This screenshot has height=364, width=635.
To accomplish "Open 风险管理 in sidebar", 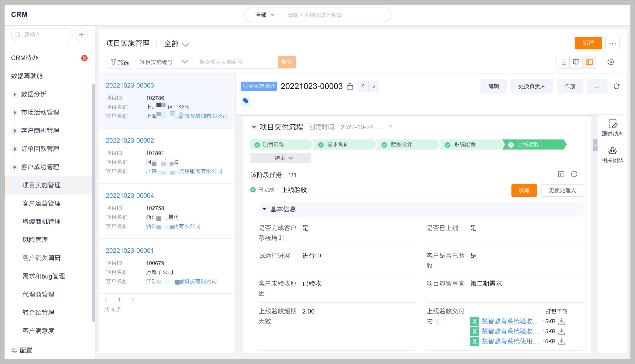I will (x=35, y=240).
